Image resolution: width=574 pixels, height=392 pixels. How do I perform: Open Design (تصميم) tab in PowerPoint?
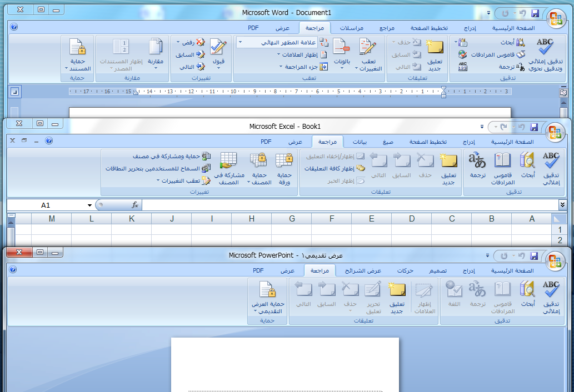[438, 270]
